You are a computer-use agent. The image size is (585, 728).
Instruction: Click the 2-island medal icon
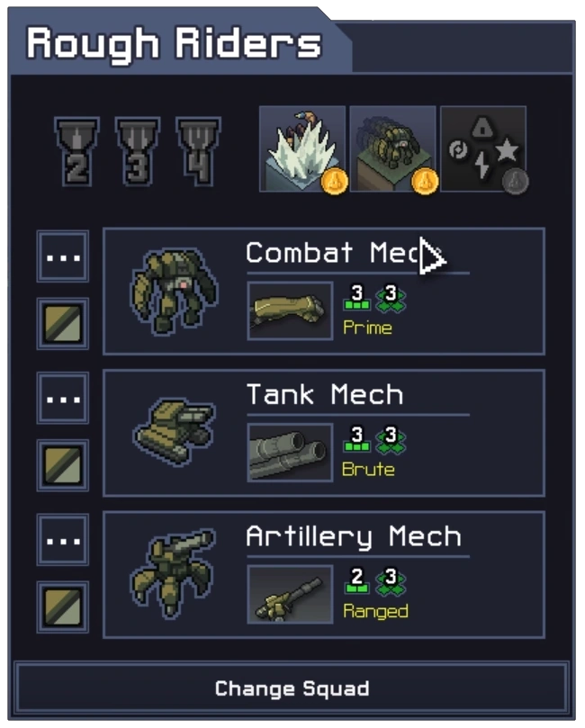(x=76, y=151)
